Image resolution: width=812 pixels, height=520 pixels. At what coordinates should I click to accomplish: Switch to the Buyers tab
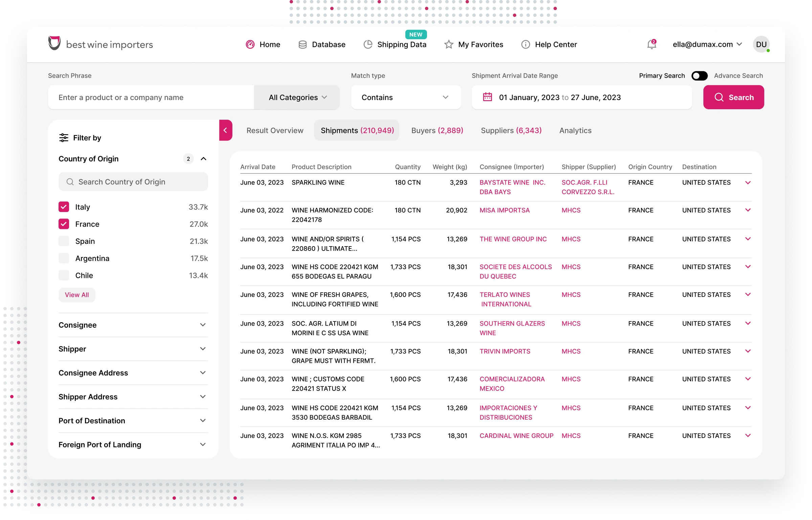(437, 131)
